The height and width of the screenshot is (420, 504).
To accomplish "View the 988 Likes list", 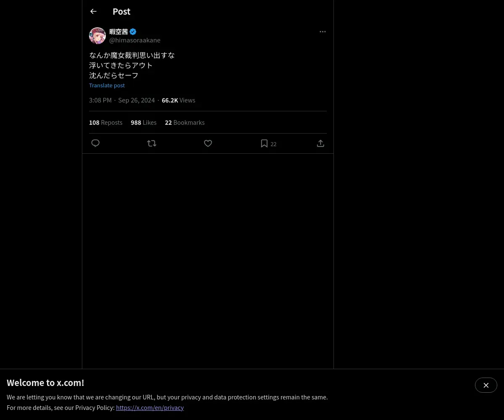I will tap(144, 123).
